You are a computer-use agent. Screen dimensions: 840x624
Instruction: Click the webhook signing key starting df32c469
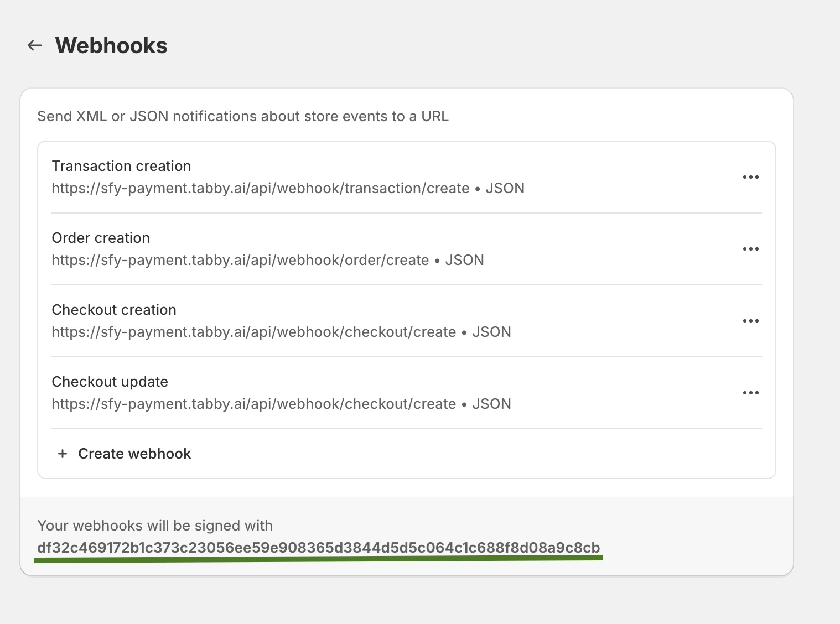(x=319, y=548)
